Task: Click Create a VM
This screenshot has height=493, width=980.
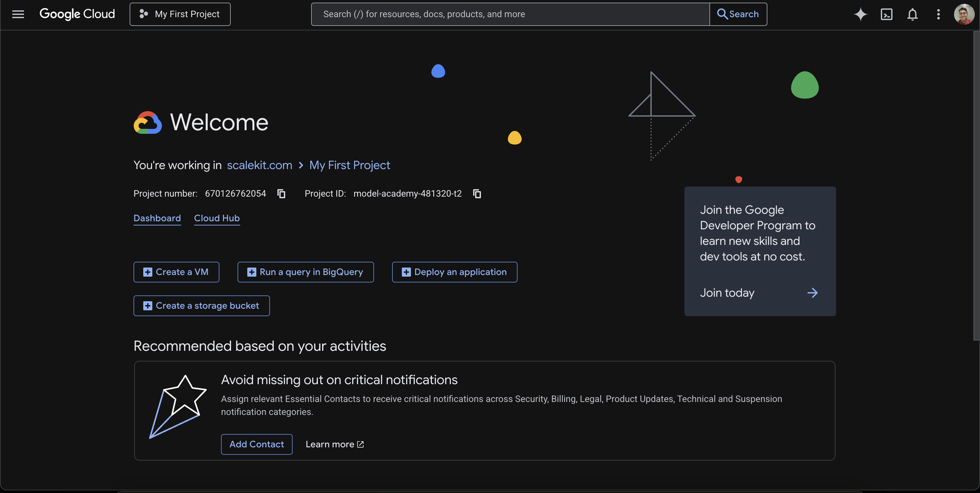Action: [176, 272]
